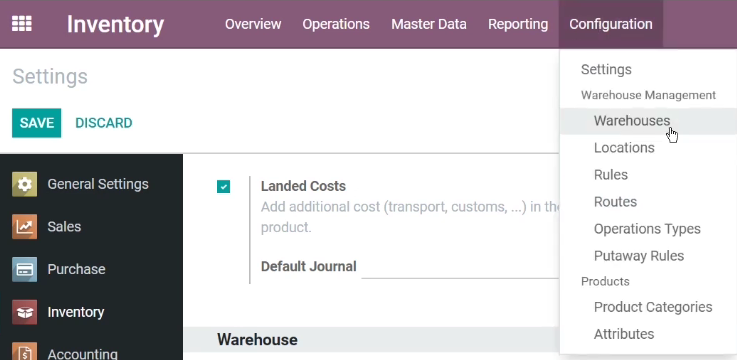The image size is (737, 360).
Task: Click the Sales chart icon in sidebar
Action: click(x=24, y=227)
